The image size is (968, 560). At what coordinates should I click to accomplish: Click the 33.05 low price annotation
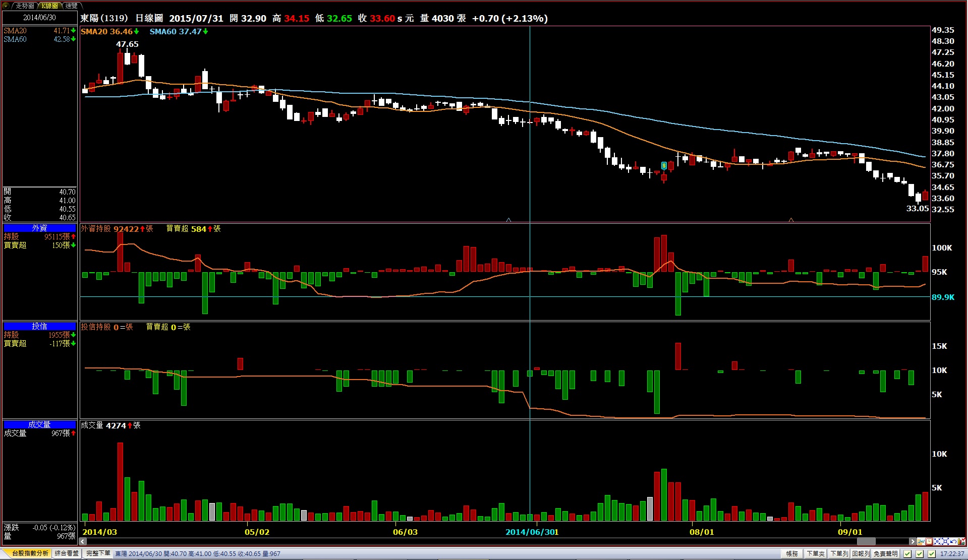point(918,209)
